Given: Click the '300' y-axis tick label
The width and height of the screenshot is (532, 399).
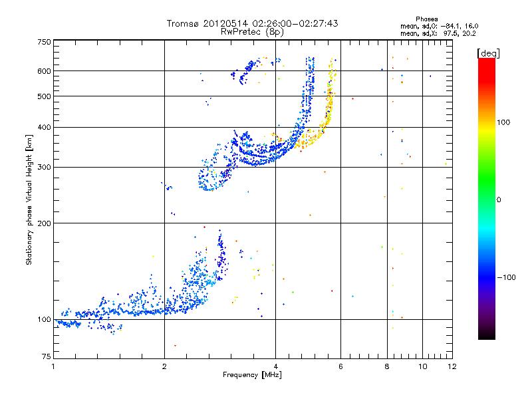Looking at the screenshot, I should pos(44,168).
